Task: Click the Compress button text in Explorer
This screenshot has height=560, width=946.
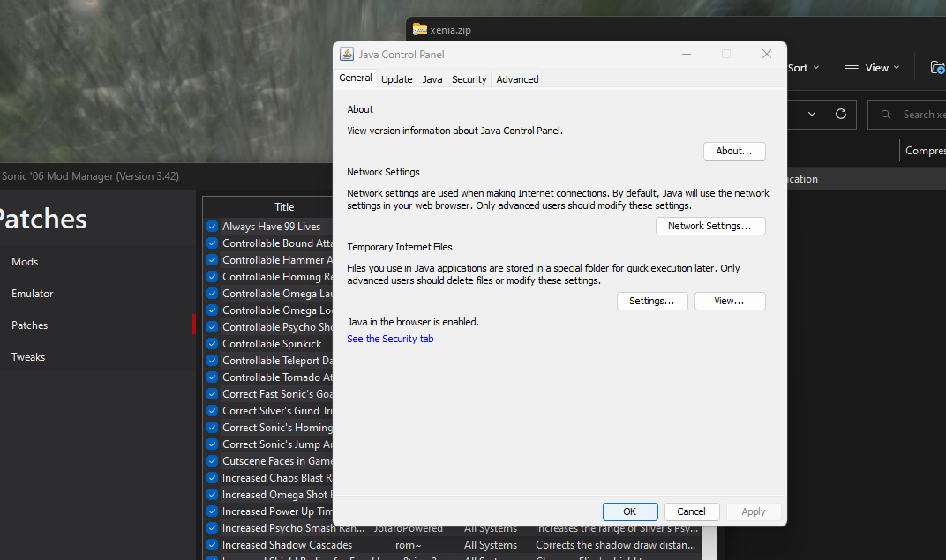Action: click(926, 151)
